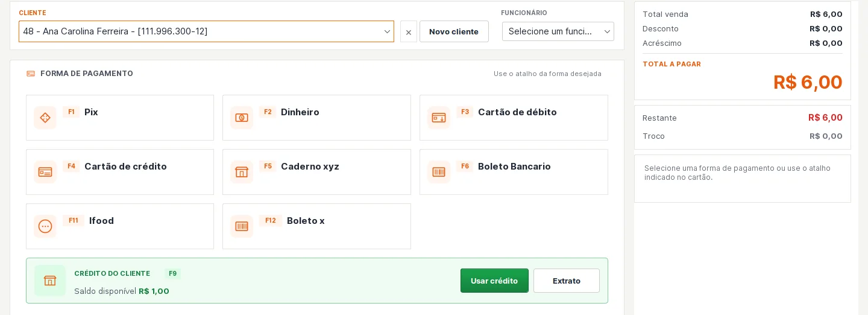
Task: Choose Cartão de débito payment
Action: [x=514, y=118]
